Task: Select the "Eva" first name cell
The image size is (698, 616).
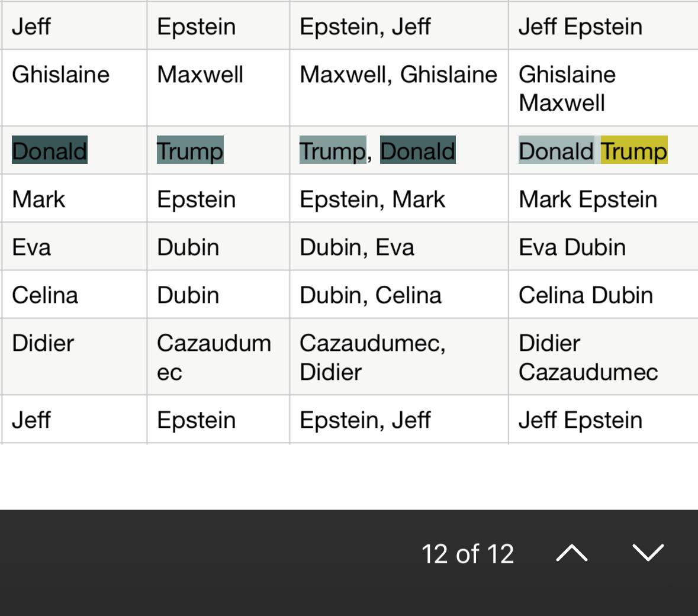Action: (x=31, y=247)
